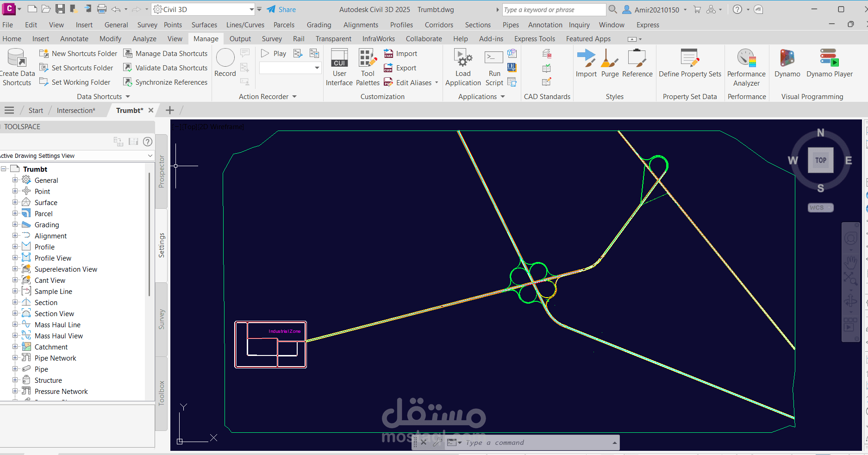
Task: Click the Toolspace help question-mark icon
Action: [x=148, y=142]
